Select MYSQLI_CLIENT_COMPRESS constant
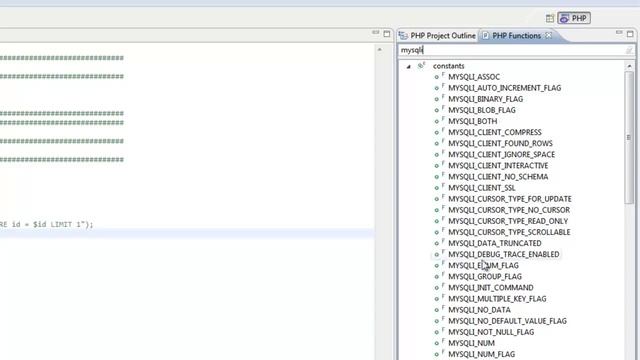 point(495,132)
